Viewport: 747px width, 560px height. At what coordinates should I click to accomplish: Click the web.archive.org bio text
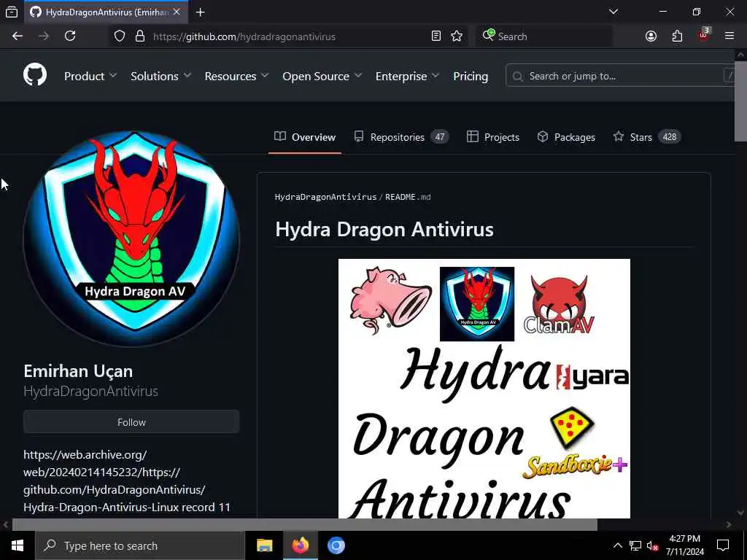127,481
